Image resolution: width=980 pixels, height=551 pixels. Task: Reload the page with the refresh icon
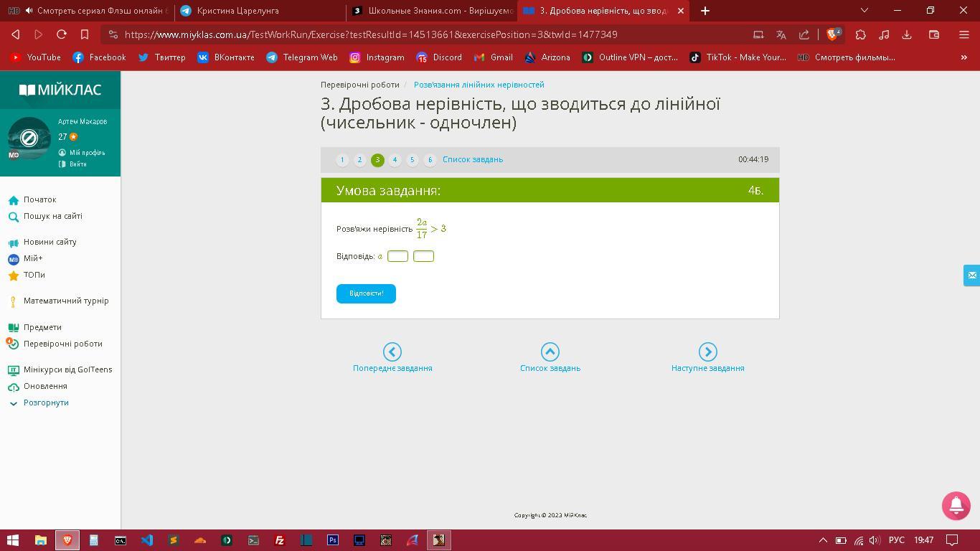point(62,34)
